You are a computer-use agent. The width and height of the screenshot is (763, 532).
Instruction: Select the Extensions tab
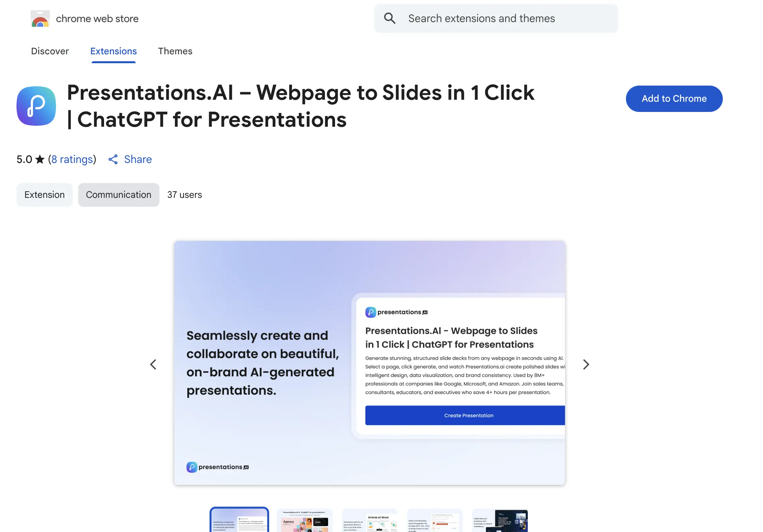(114, 51)
